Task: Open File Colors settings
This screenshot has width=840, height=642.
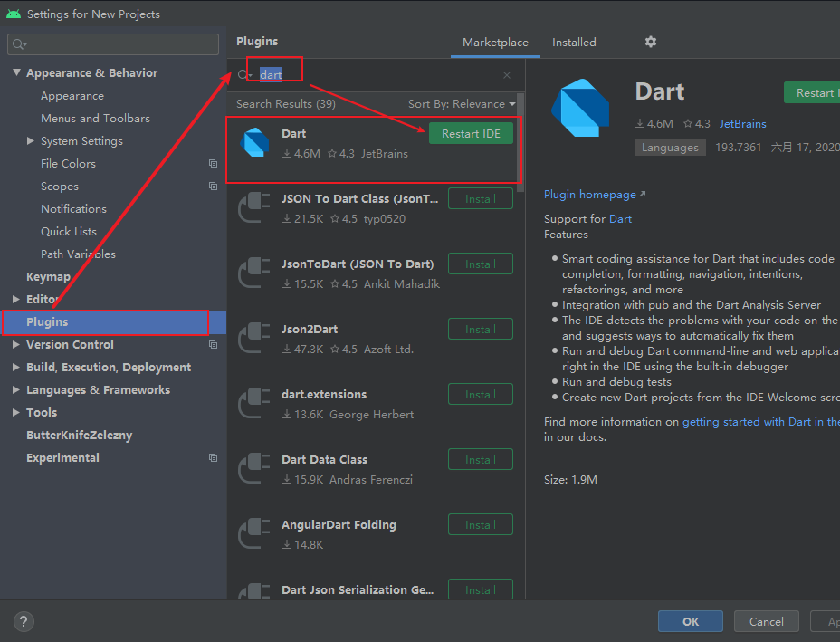Action: (68, 164)
